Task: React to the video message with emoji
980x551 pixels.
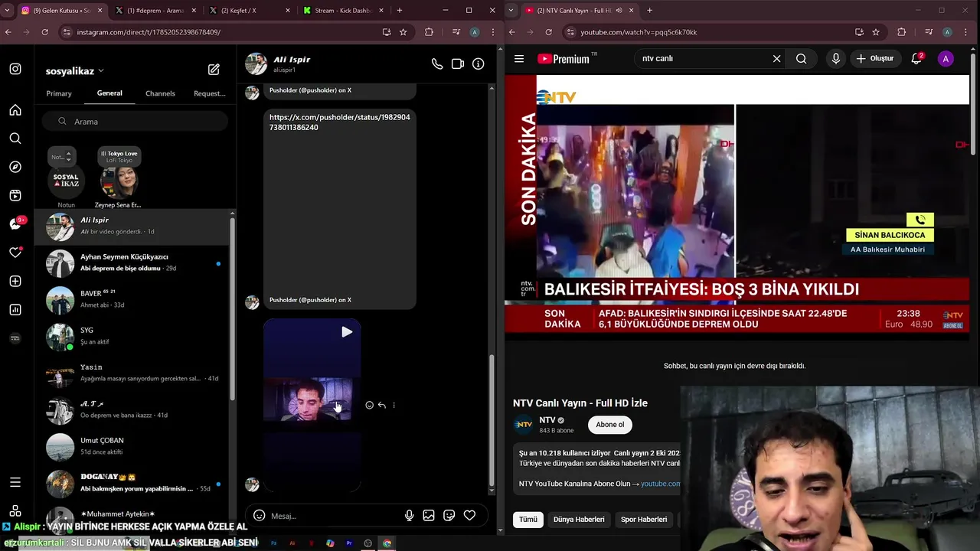Action: 369,405
